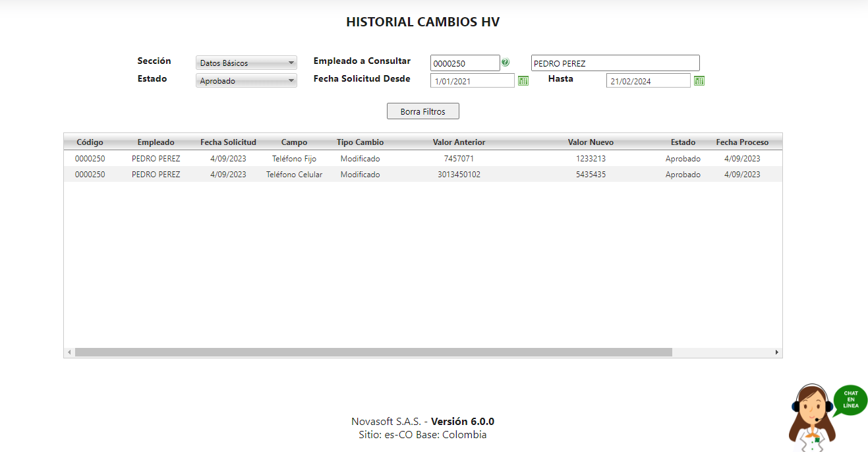The image size is (868, 452).
Task: Select the Teléfono Celular cell
Action: pos(294,175)
